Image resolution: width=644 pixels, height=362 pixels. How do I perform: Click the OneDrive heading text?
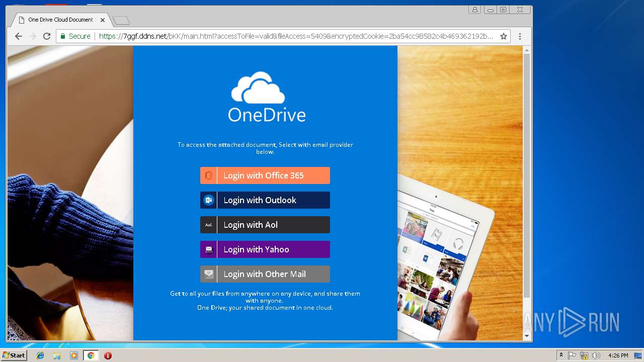coord(267,115)
